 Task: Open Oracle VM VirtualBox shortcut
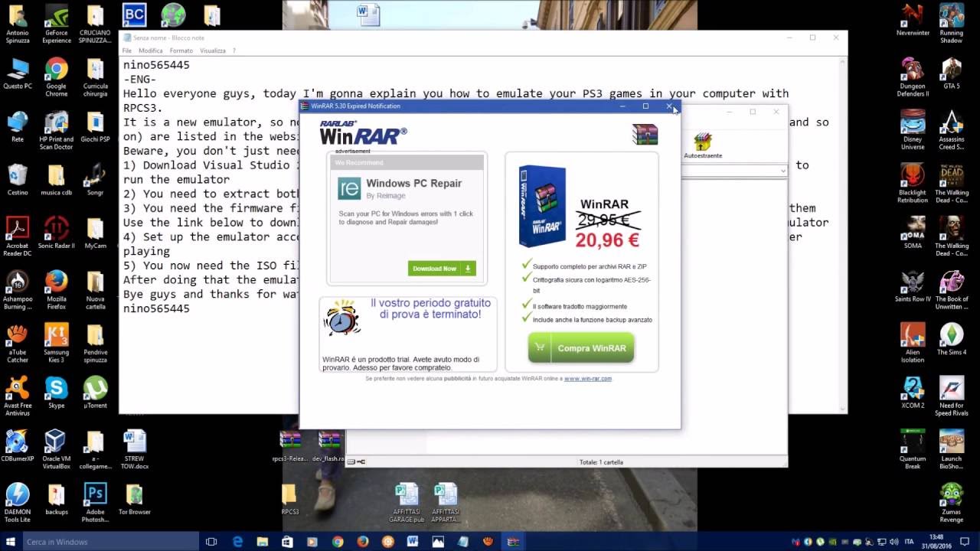click(56, 449)
